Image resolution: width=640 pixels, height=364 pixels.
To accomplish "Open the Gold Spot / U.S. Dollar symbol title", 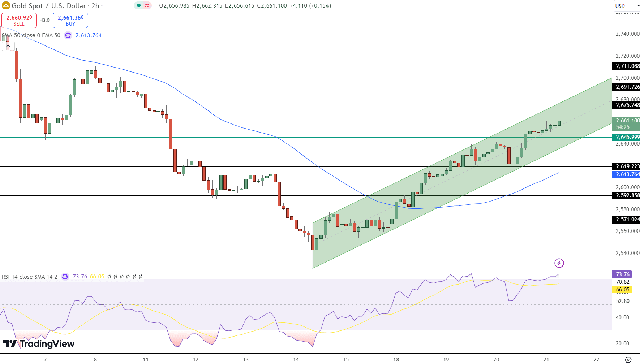I will point(55,6).
